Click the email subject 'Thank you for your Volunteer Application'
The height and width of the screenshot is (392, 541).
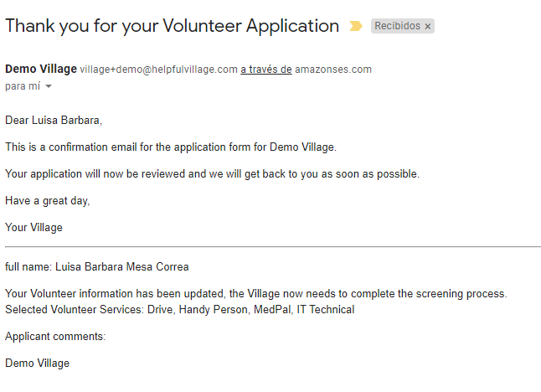173,26
